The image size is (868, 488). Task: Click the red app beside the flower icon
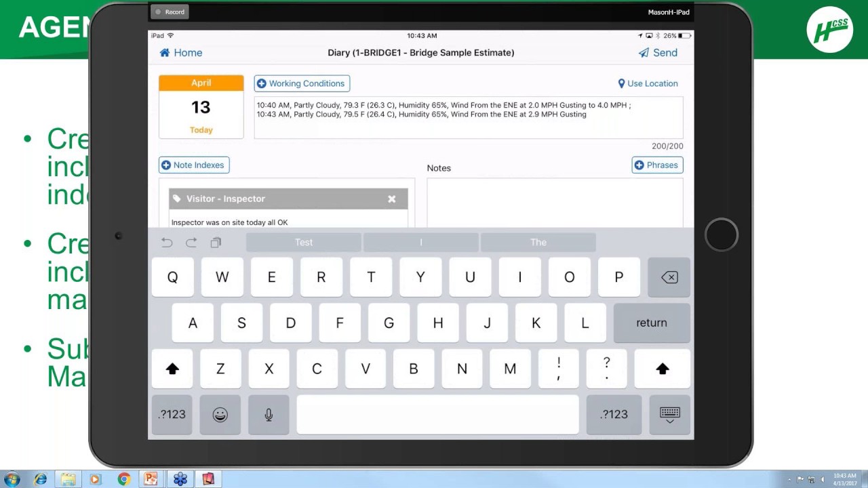(x=208, y=479)
